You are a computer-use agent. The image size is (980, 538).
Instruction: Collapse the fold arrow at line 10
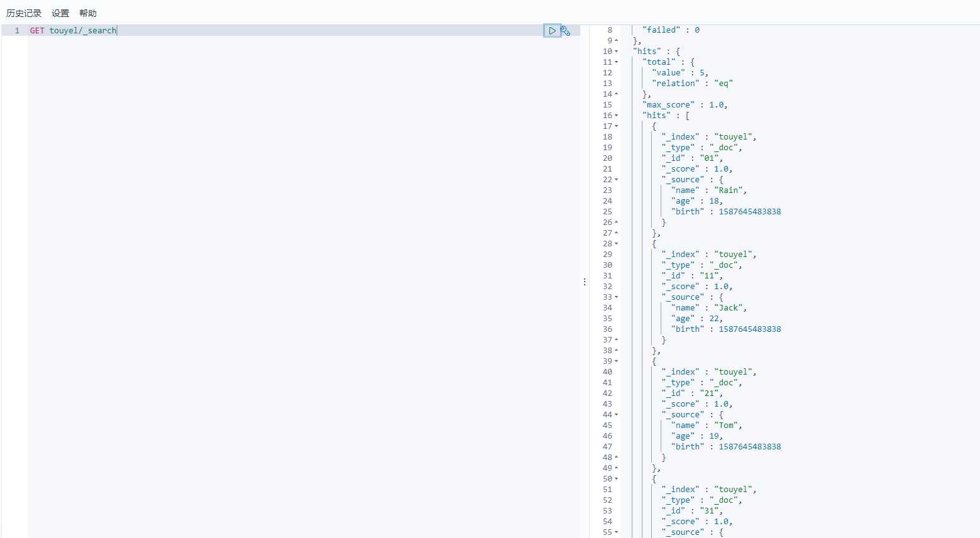tap(617, 52)
